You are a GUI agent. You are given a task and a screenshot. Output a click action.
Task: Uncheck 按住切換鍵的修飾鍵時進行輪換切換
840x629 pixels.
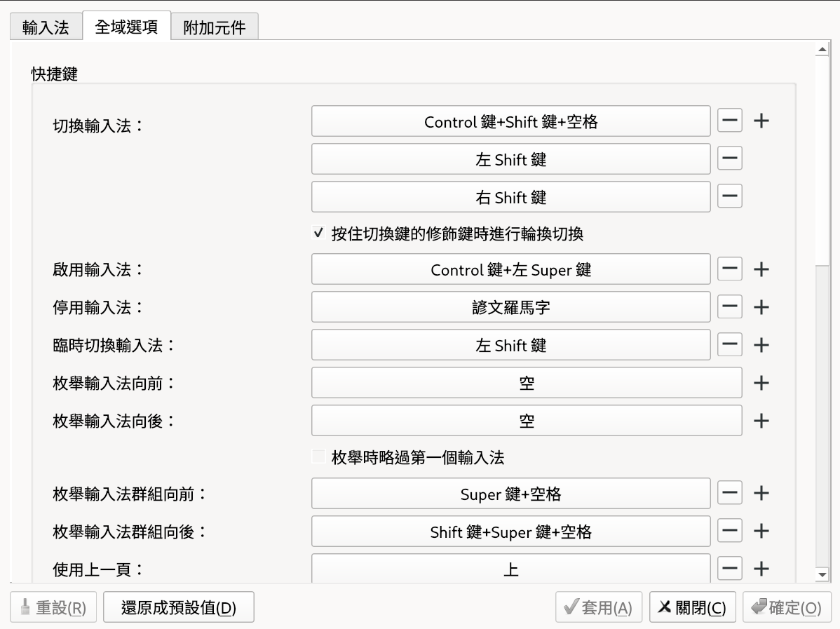pos(319,234)
